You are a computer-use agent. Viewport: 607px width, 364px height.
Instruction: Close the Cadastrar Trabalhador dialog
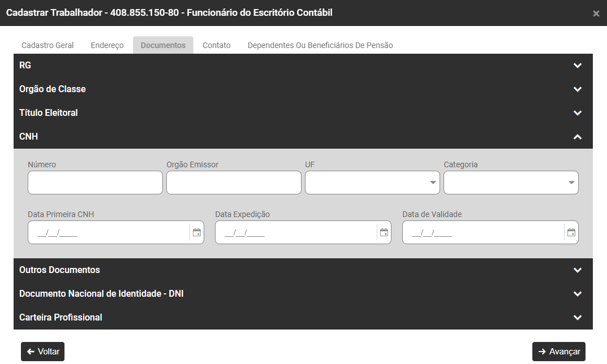click(596, 14)
